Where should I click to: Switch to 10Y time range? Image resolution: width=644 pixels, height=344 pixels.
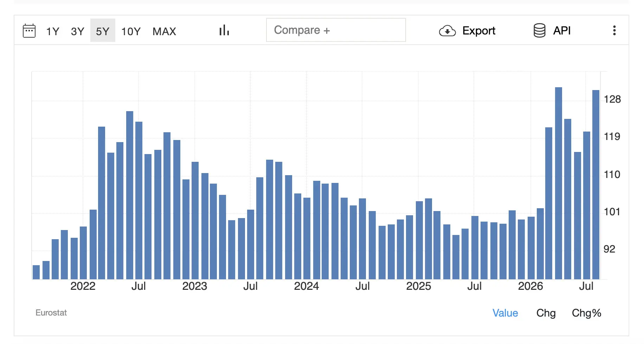pos(131,31)
